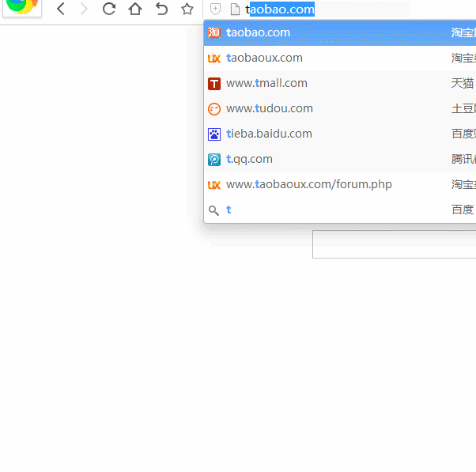The height and width of the screenshot is (472, 476).
Task: Click the Taobao favicon in suggestions
Action: point(214,32)
